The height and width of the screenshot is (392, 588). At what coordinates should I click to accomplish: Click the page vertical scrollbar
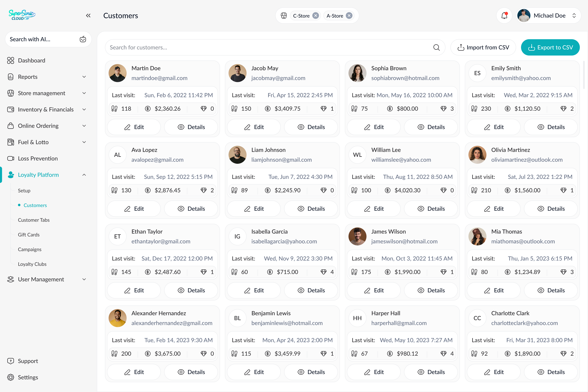[x=584, y=75]
